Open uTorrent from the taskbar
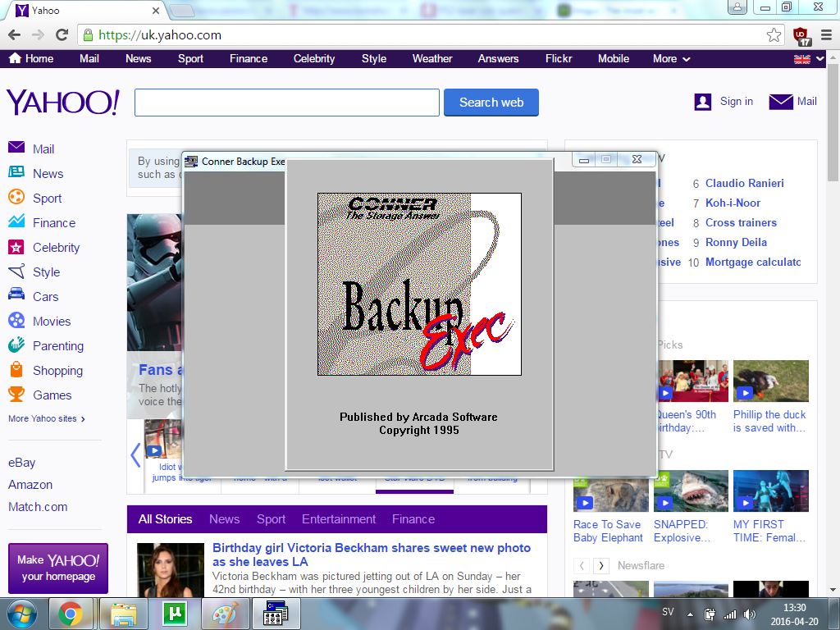 point(174,614)
